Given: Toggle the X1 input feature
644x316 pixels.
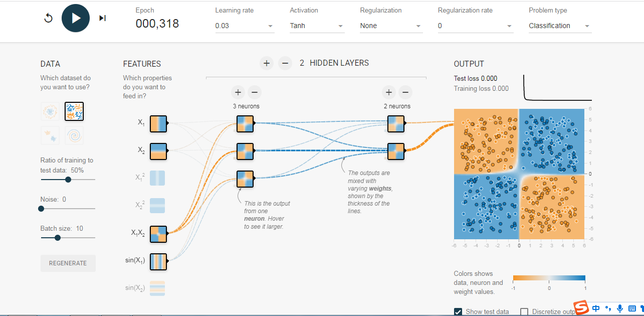Looking at the screenshot, I should pyautogui.click(x=158, y=123).
